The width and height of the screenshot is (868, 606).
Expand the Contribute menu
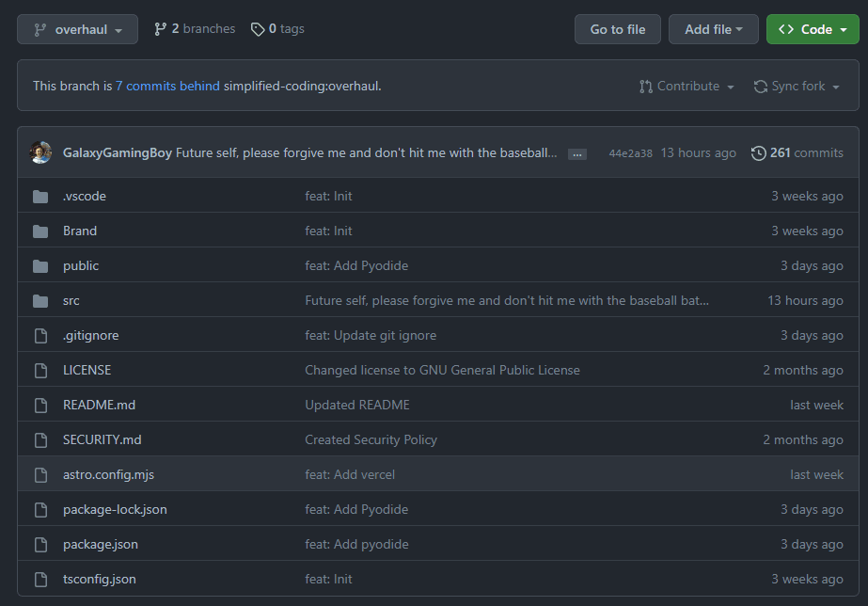687,86
